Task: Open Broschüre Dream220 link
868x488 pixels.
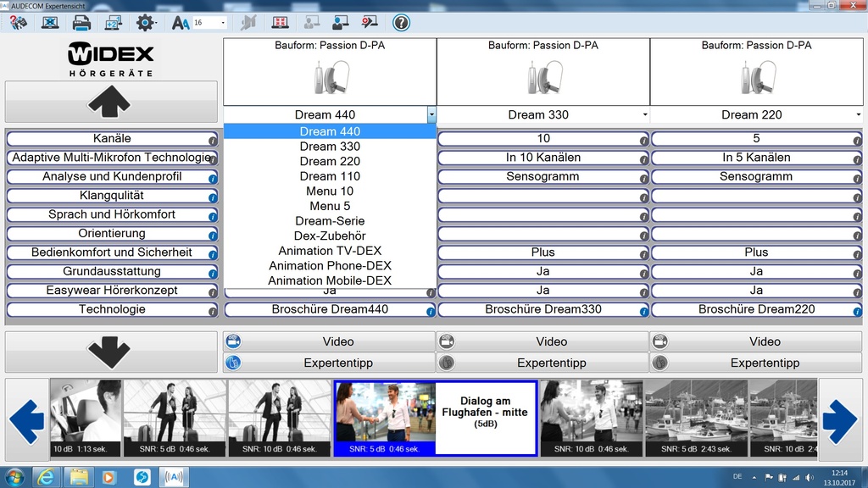Action: [x=756, y=309]
